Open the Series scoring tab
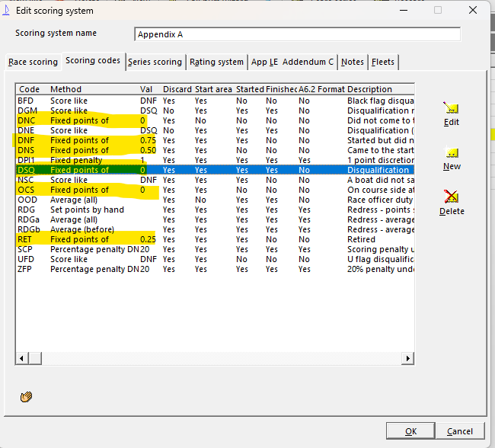This screenshot has width=495, height=448. click(155, 62)
